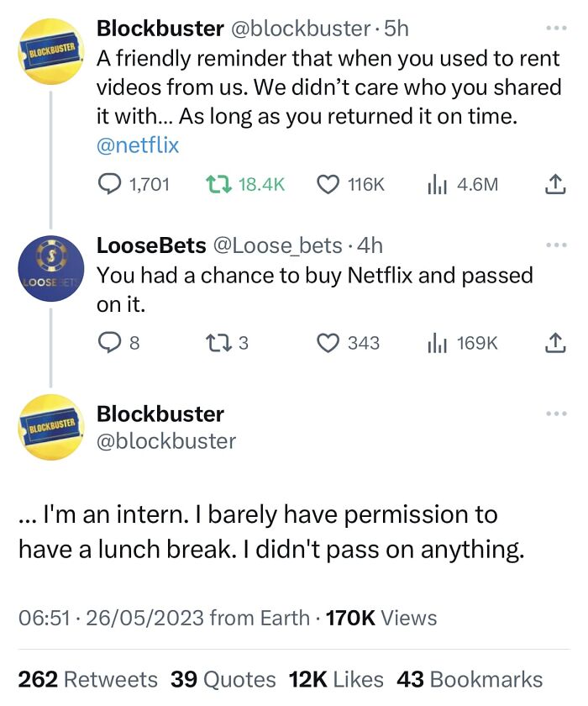Open more options on LooseBets tweet
This screenshot has width=588, height=706.
(x=557, y=245)
